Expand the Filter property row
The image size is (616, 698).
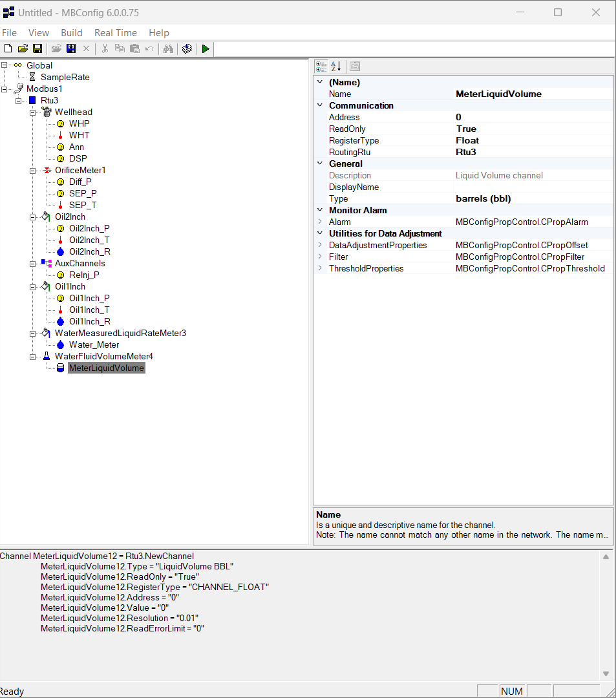(320, 257)
